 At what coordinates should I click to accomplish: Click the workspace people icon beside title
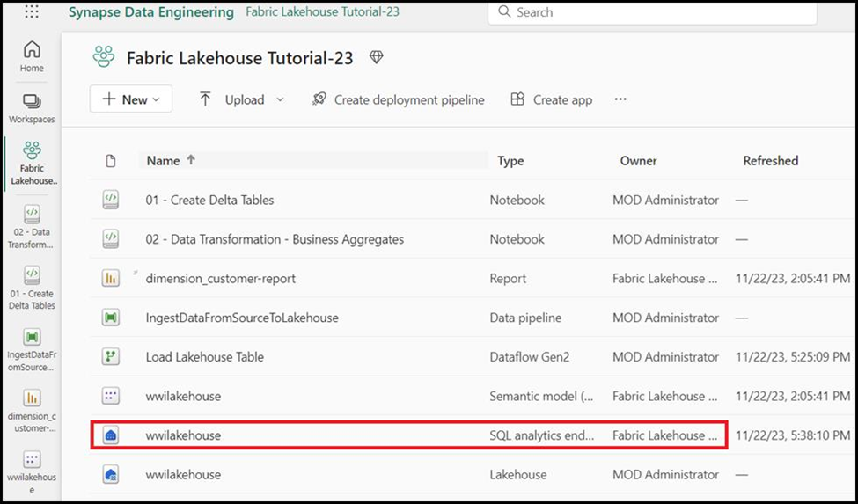[x=104, y=57]
